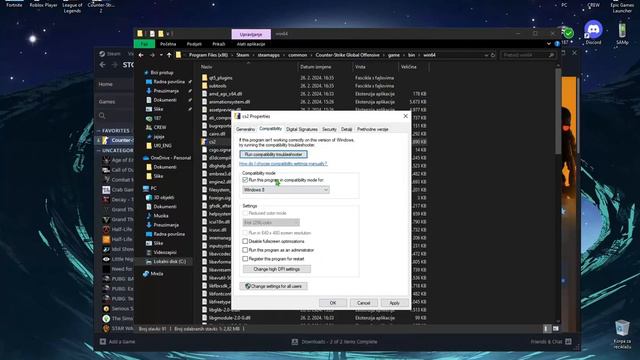The width and height of the screenshot is (640, 360).
Task: Open Radna površina under Brzi pristup
Action: [169, 82]
